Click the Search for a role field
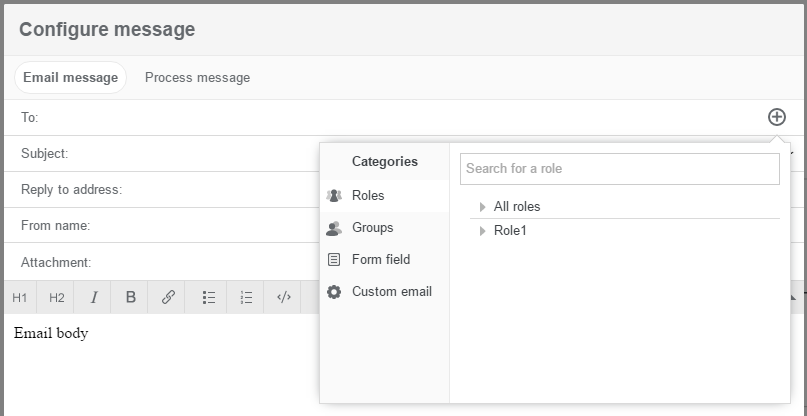 619,169
